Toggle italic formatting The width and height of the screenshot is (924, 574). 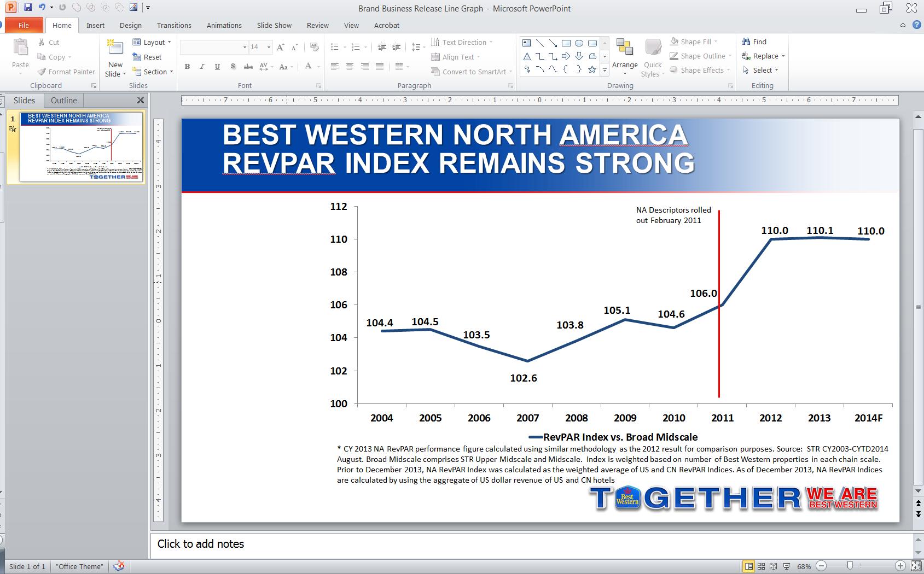click(202, 67)
